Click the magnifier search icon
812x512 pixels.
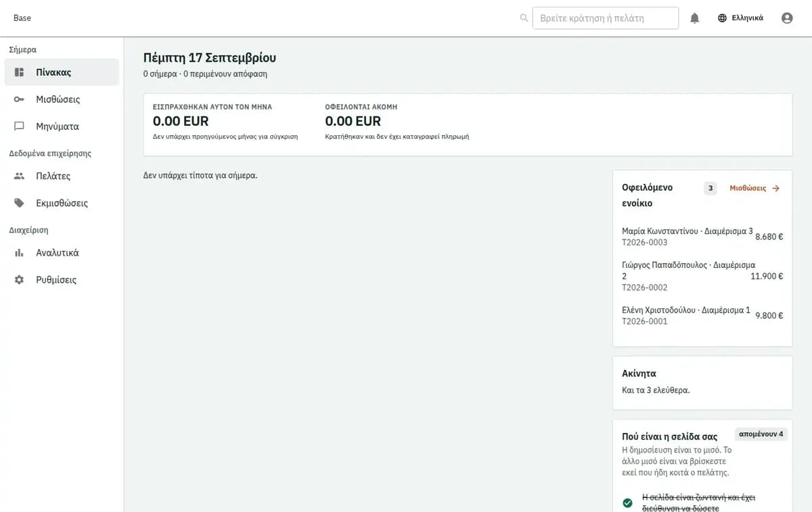click(x=524, y=18)
